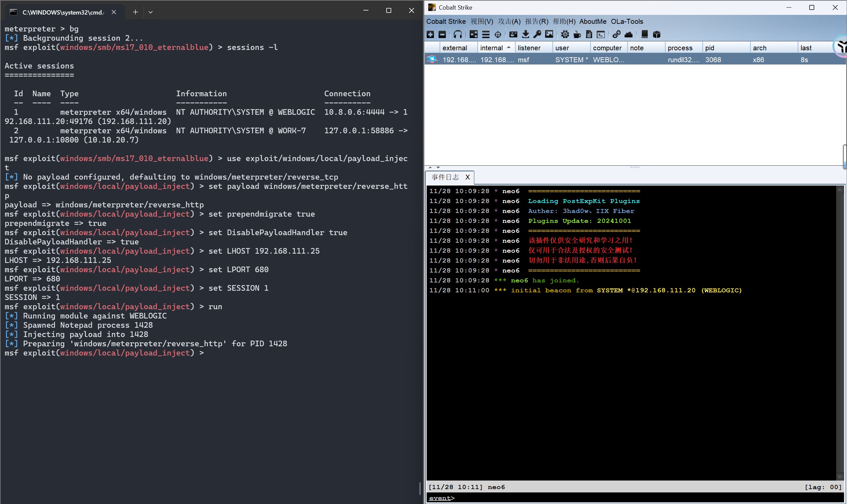Click the targets crosshair icon

click(498, 34)
